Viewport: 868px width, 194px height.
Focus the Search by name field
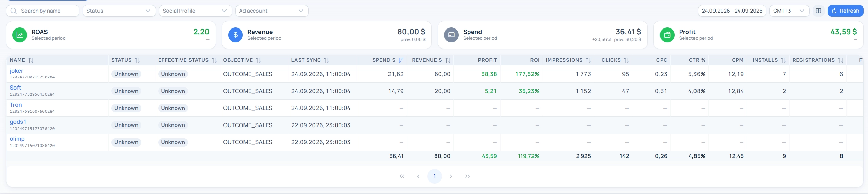click(43, 11)
